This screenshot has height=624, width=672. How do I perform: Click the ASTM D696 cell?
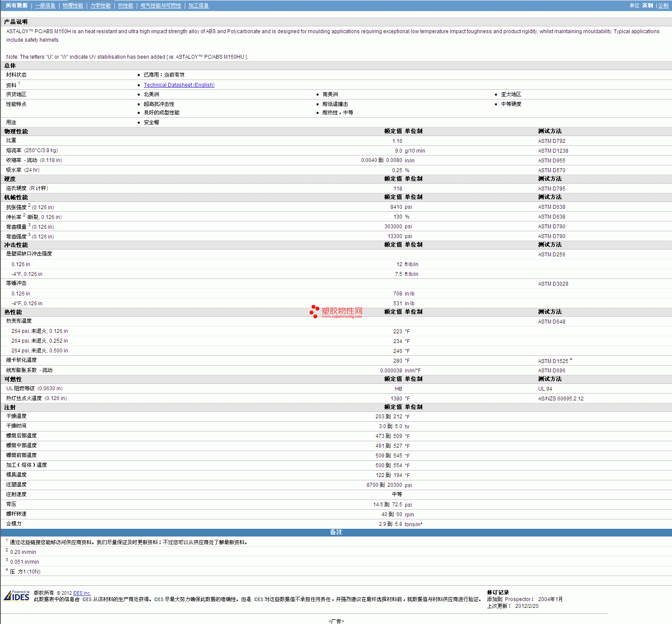coord(552,371)
